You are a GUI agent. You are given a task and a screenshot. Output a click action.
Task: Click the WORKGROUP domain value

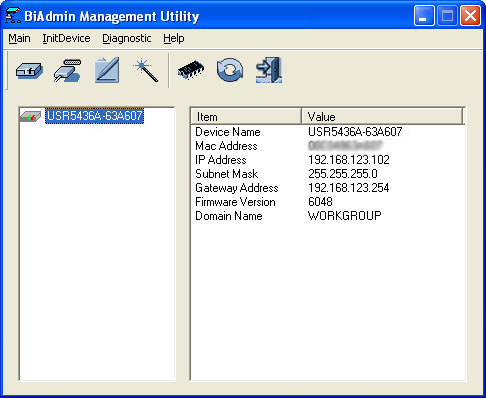click(345, 216)
